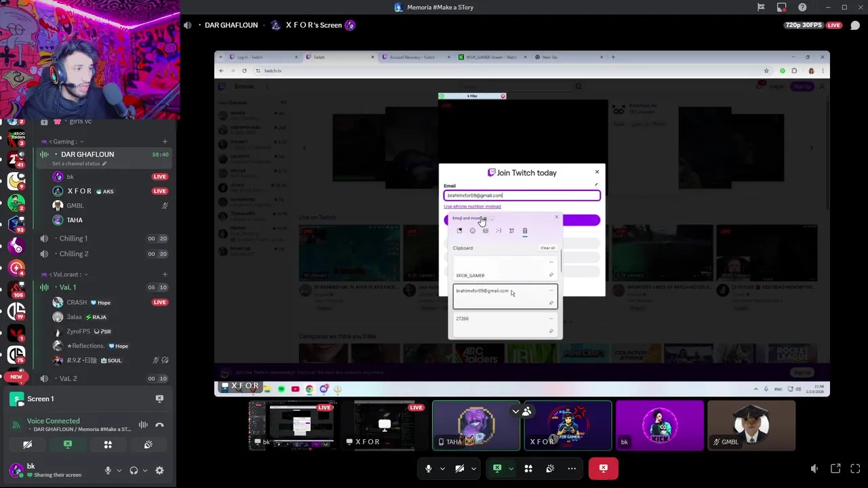Open kaomoji tab in clipboard panel
The width and height of the screenshot is (868, 488).
(x=498, y=231)
